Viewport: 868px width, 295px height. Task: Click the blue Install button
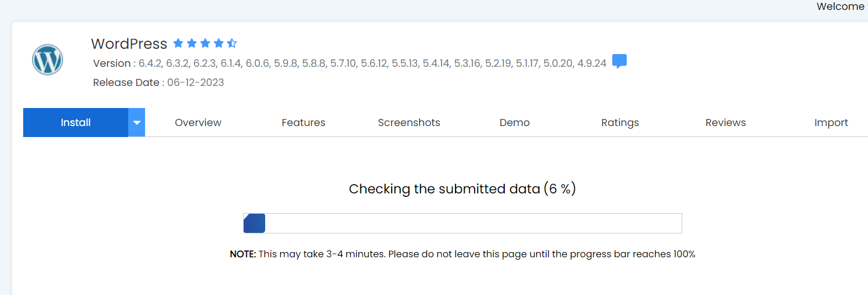click(75, 123)
